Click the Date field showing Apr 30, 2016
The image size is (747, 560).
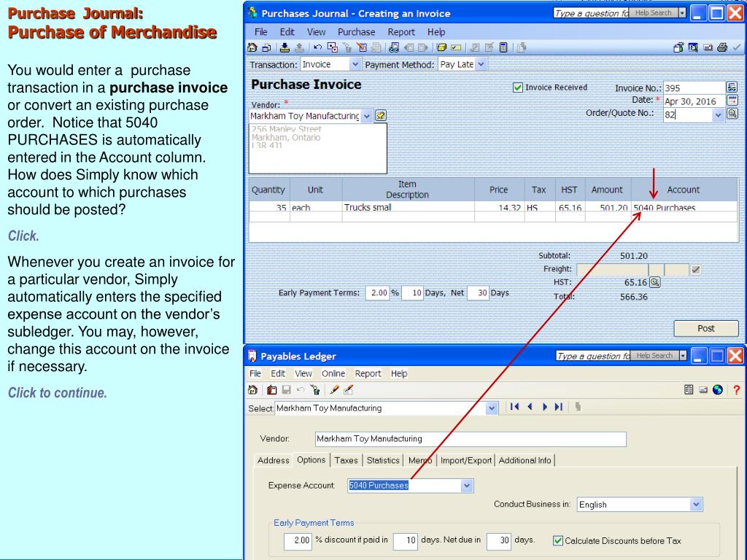[694, 101]
